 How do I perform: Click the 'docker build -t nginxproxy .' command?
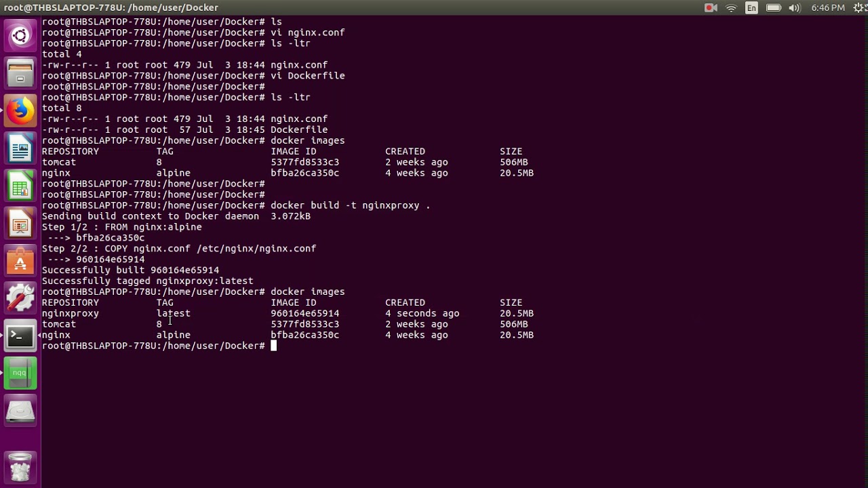(350, 205)
